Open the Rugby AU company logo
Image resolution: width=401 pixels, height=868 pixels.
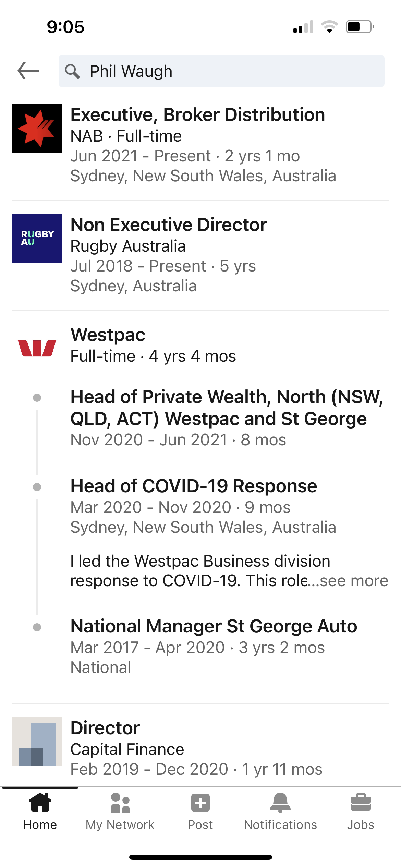coord(37,238)
